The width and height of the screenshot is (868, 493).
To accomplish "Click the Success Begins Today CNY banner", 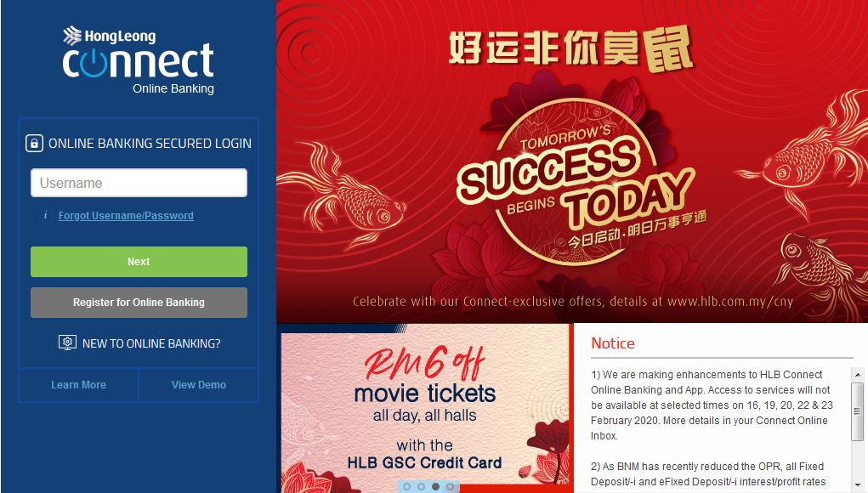I will (x=572, y=161).
